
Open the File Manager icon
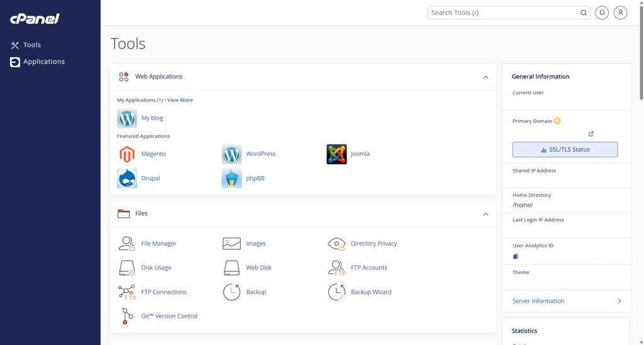click(127, 244)
